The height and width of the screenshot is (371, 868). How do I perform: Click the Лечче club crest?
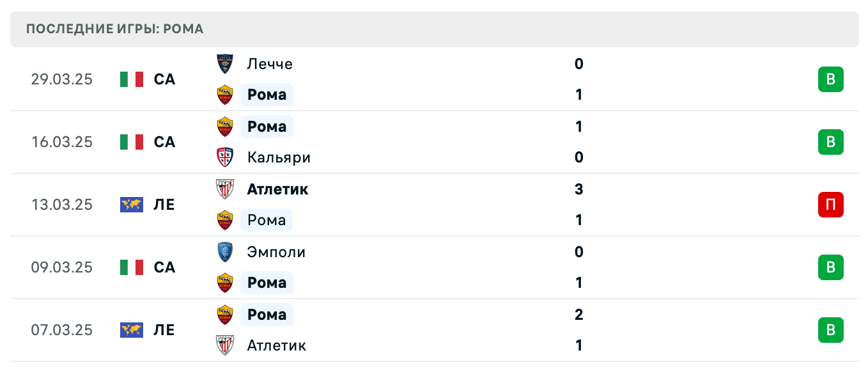(225, 64)
